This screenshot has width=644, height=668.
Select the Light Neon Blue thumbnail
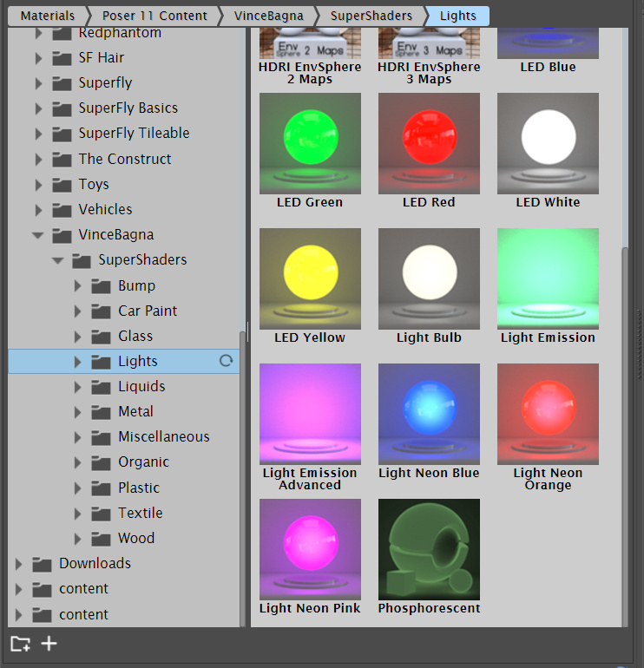429,414
